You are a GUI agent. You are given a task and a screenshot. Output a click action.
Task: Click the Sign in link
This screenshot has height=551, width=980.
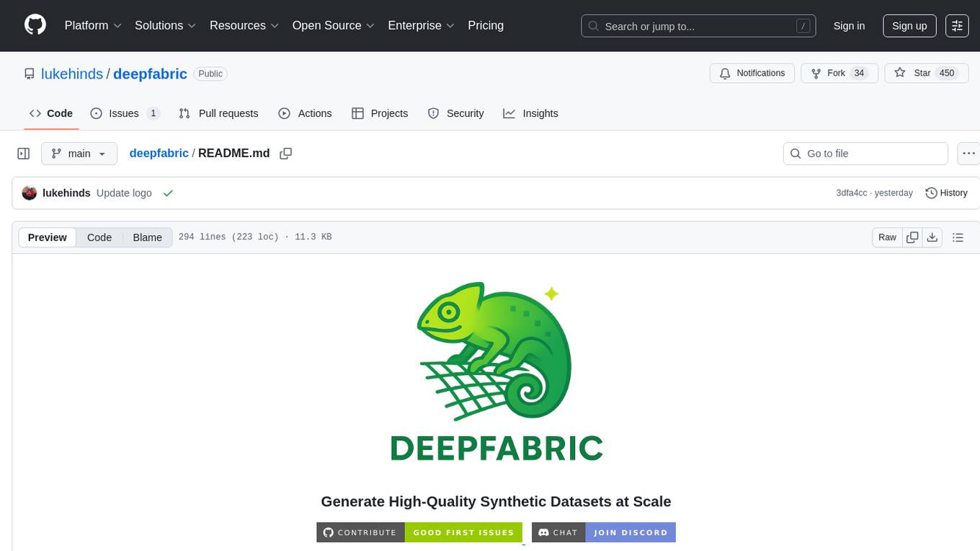pos(849,26)
